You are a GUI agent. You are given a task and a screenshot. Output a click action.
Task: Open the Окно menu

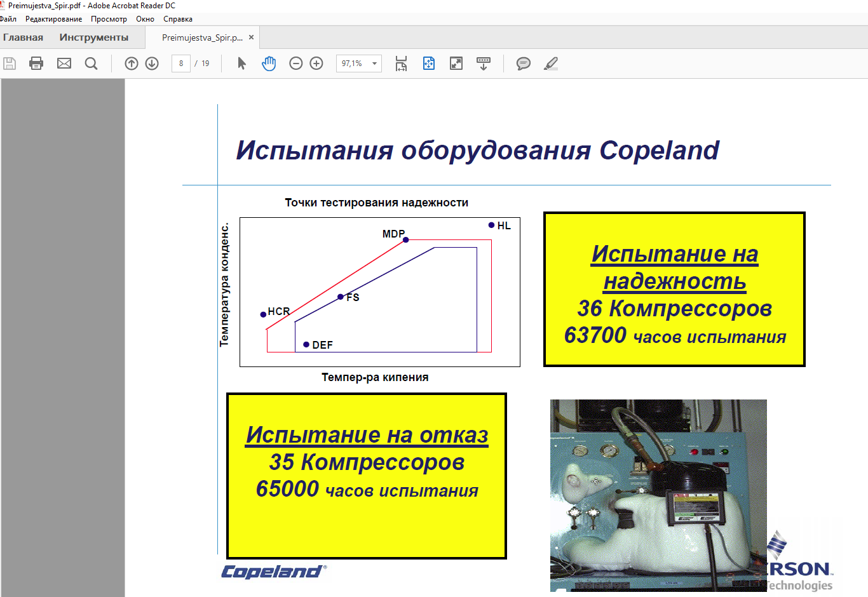145,19
